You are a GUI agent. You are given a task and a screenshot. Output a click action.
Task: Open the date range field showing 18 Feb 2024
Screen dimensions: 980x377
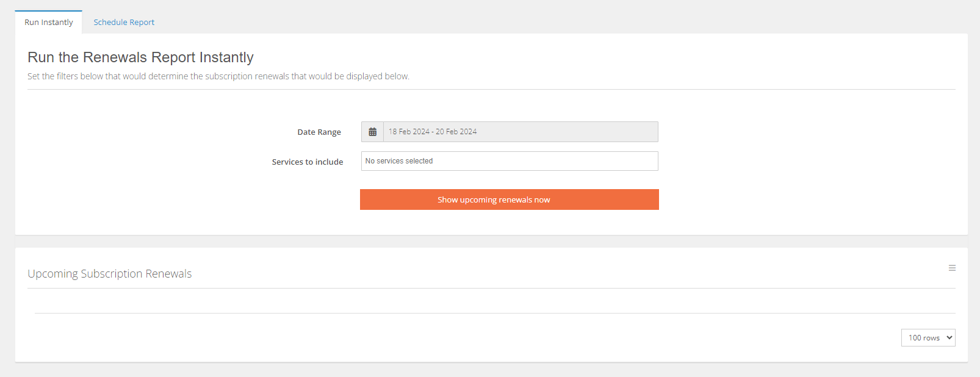pos(521,132)
